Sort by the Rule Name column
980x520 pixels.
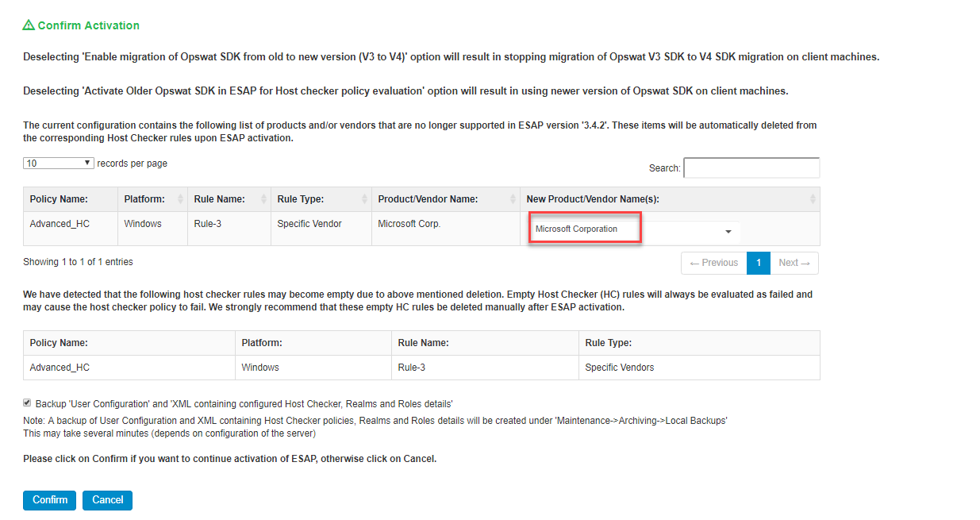point(229,199)
